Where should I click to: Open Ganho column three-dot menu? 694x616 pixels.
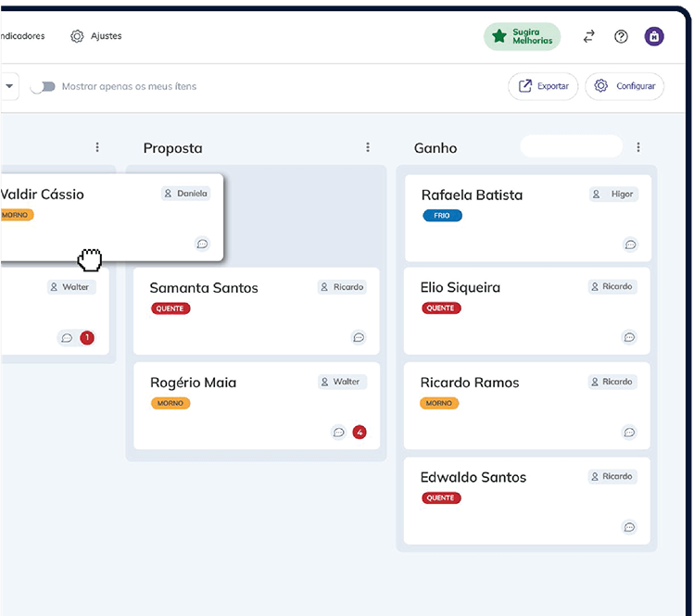(638, 147)
